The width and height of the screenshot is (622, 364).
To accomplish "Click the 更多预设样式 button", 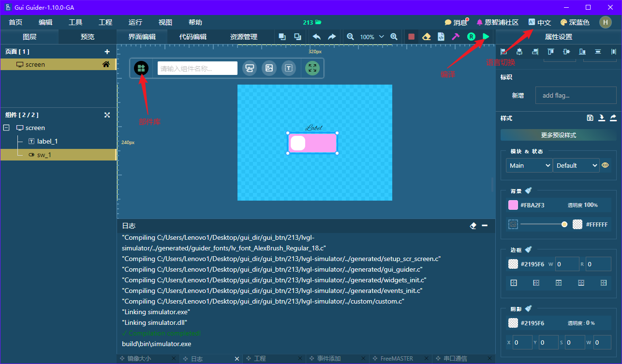I will pos(558,134).
